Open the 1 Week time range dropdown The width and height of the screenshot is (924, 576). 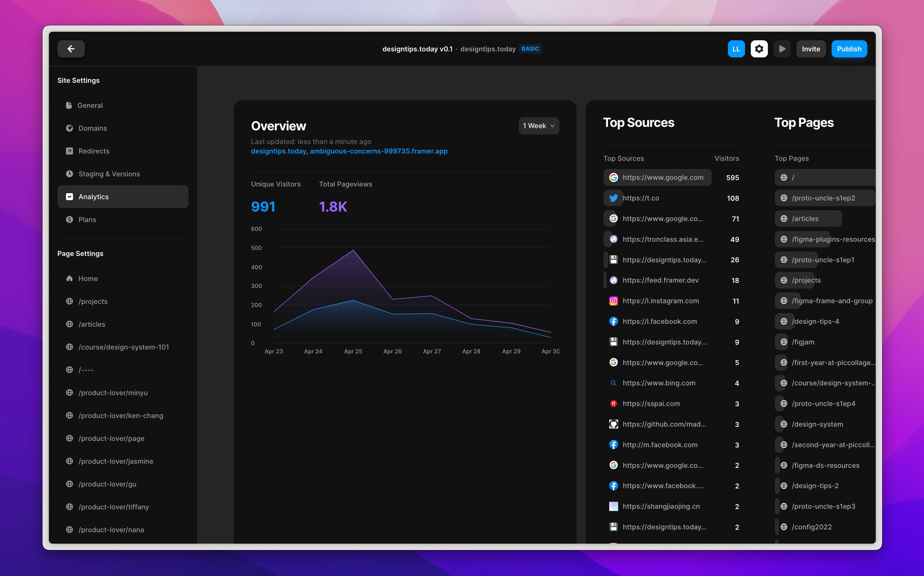(538, 126)
